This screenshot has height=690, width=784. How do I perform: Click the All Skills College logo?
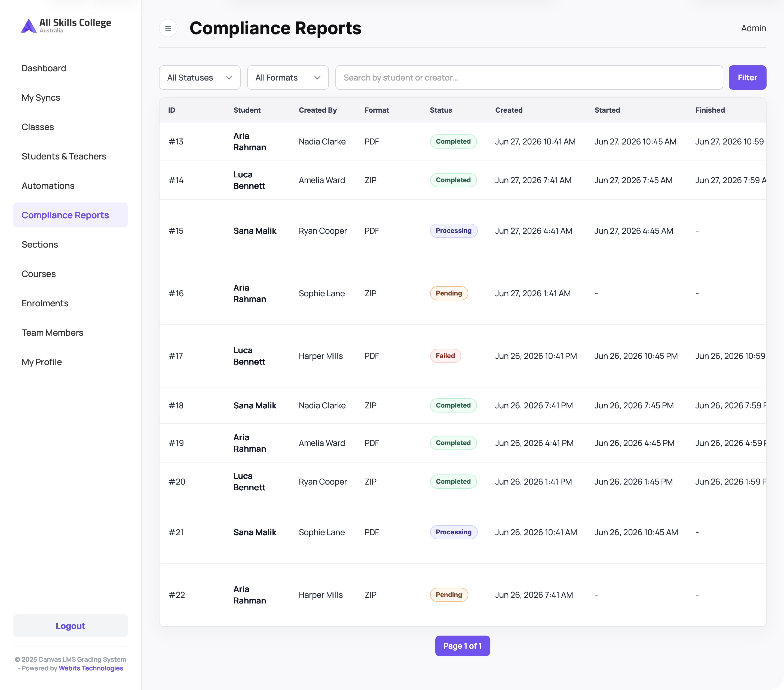coord(66,25)
